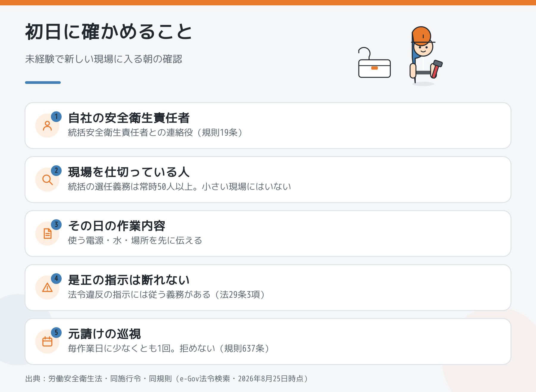Click the calendar icon beside 元請けの巡視
Image resolution: width=536 pixels, height=392 pixels.
pos(47,341)
